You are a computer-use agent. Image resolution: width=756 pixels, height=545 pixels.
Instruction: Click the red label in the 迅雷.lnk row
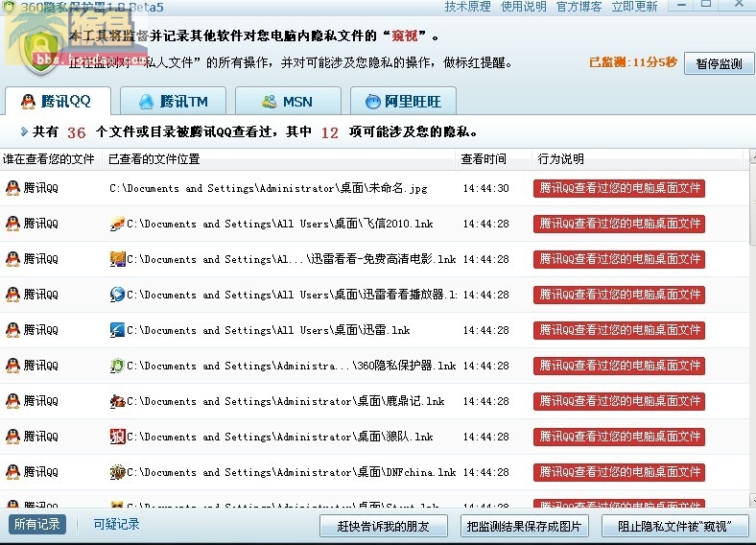619,330
